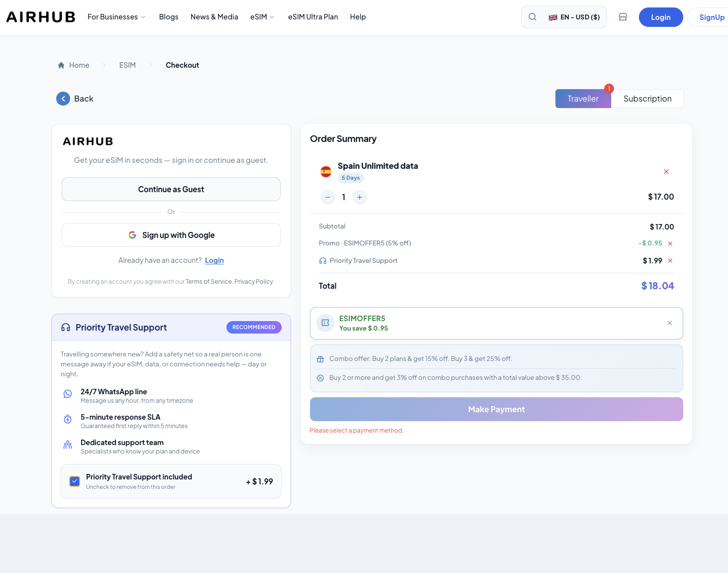
Task: Go to ESIM breadcrumb
Action: (x=127, y=65)
